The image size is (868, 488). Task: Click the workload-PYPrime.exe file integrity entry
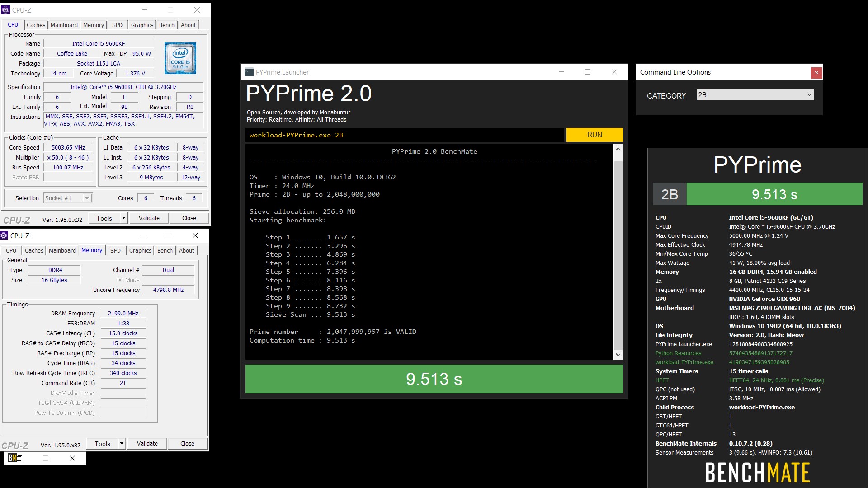pos(722,362)
